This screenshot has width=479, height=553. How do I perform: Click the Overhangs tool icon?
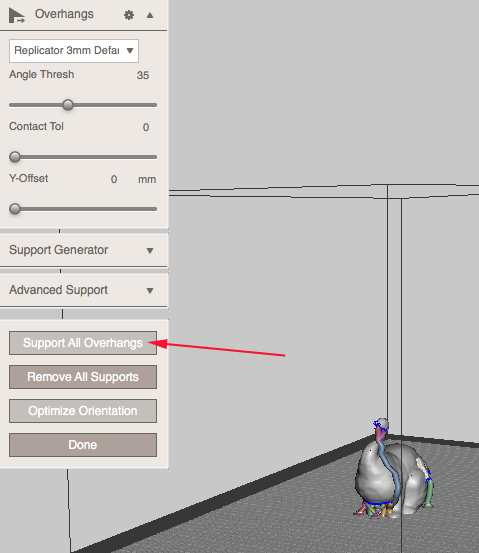pos(17,16)
